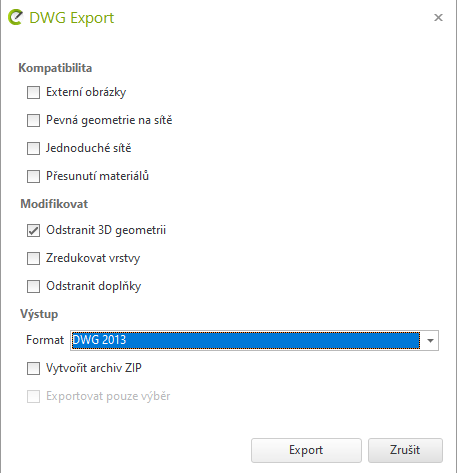The height and width of the screenshot is (473, 457).
Task: Enable the Externí obrázky checkbox
Action: click(33, 92)
